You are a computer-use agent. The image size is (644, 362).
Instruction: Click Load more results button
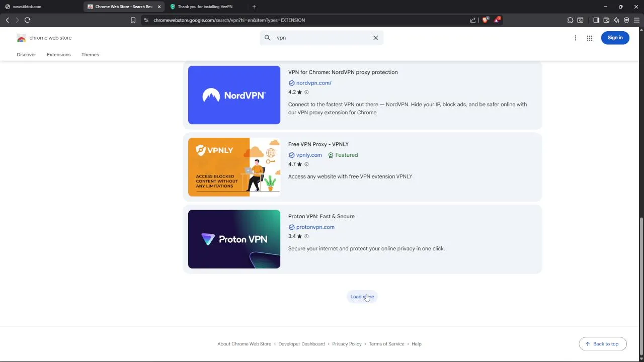pos(362,297)
